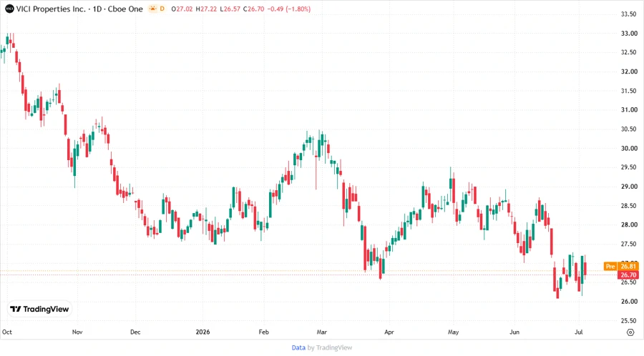This screenshot has width=644, height=356.
Task: Click the 32.00 price axis label
Action: point(629,71)
